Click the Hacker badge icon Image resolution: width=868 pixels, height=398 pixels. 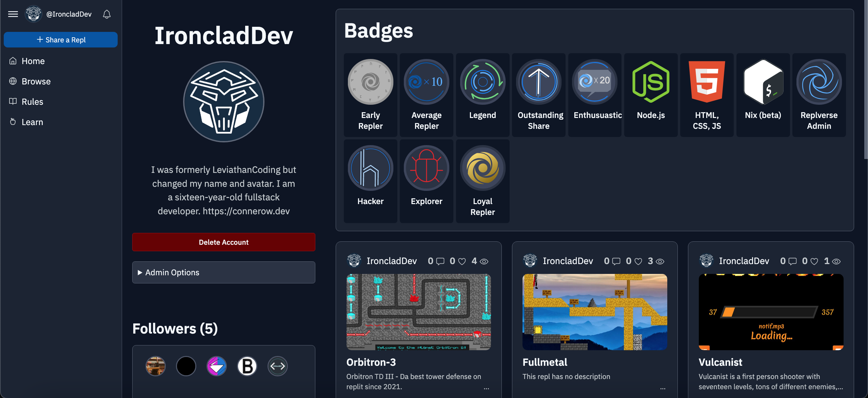(370, 168)
